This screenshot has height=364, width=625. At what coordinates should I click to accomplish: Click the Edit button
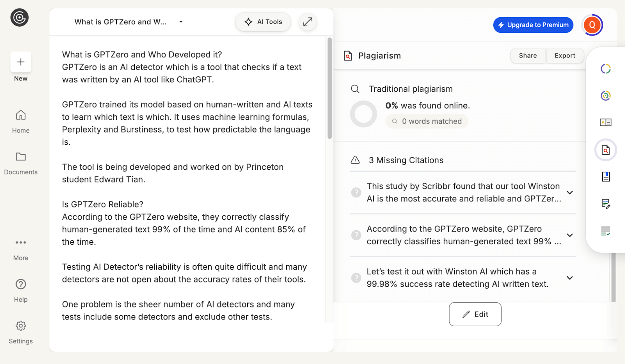475,314
